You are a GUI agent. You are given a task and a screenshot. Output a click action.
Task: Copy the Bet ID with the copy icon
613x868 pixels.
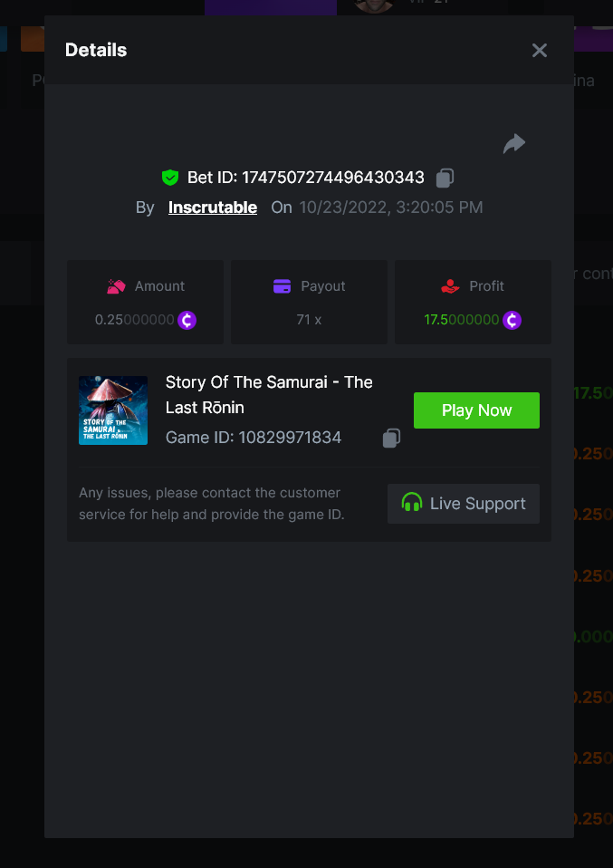[445, 178]
